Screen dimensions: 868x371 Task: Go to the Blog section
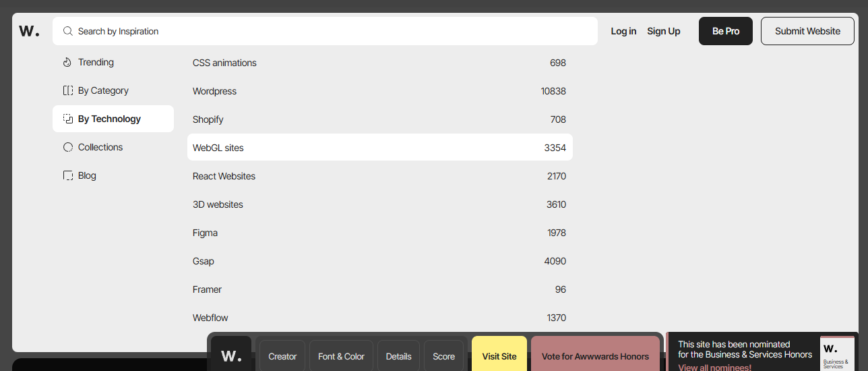(x=113, y=175)
